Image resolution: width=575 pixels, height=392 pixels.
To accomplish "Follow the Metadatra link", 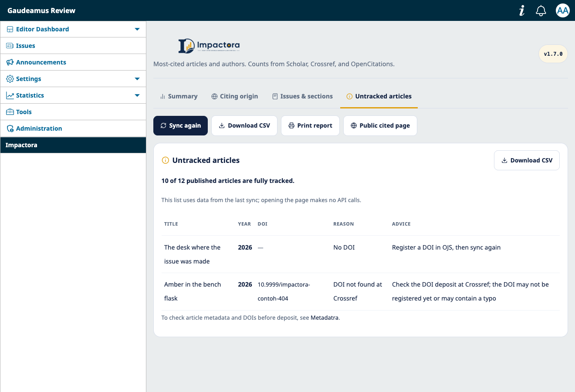I will pos(325,318).
